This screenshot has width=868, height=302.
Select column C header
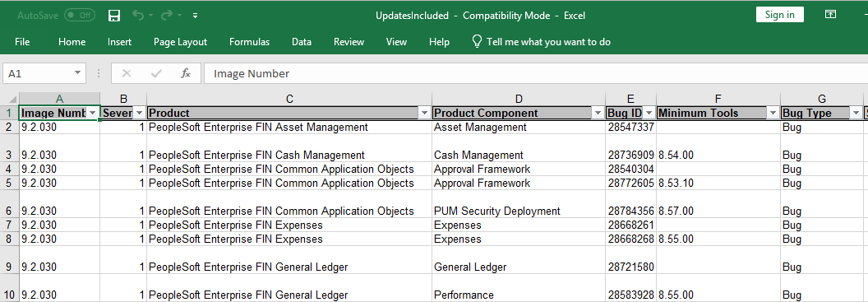click(x=289, y=99)
